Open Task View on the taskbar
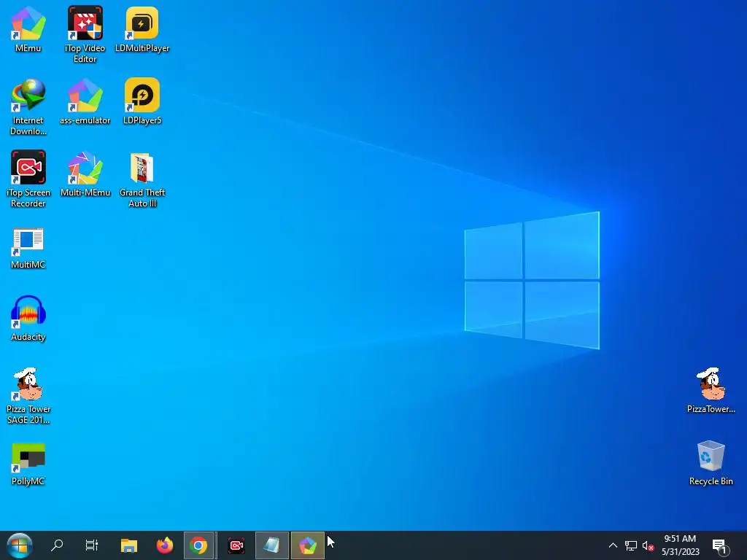This screenshot has width=747, height=560. [x=91, y=545]
